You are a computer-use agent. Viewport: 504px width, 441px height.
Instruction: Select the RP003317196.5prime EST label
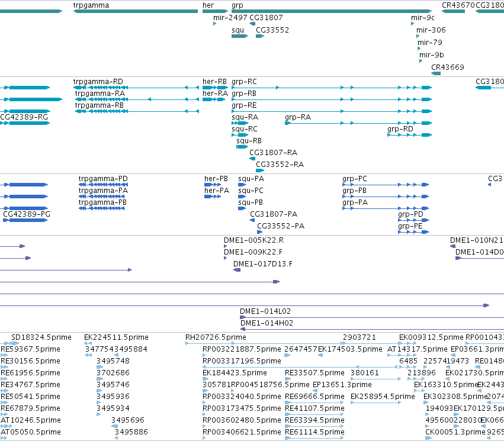pyautogui.click(x=242, y=361)
